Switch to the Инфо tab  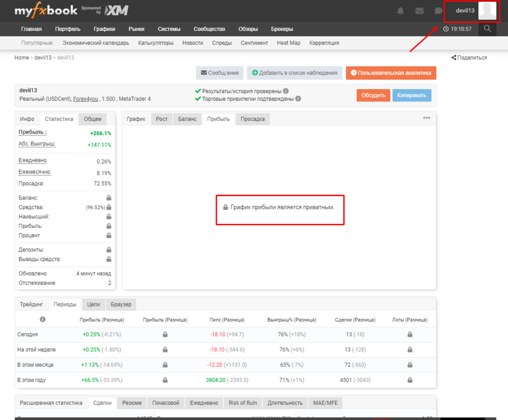(27, 119)
